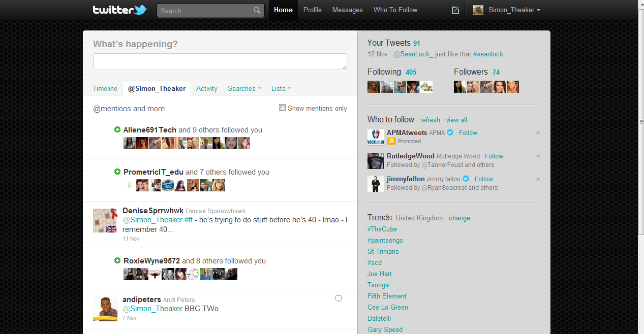Click Simon_Theaker avatar in top bar
This screenshot has height=334, width=644.
(x=478, y=10)
